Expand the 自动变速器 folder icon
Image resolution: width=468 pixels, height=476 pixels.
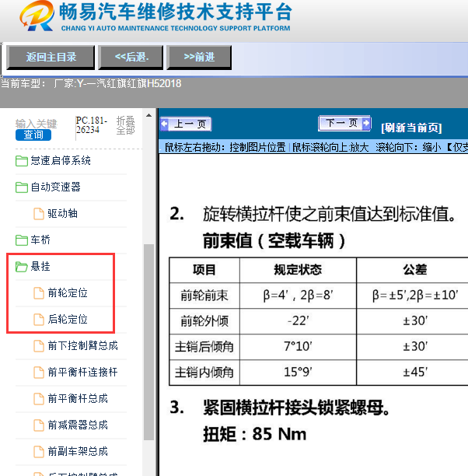coord(22,187)
